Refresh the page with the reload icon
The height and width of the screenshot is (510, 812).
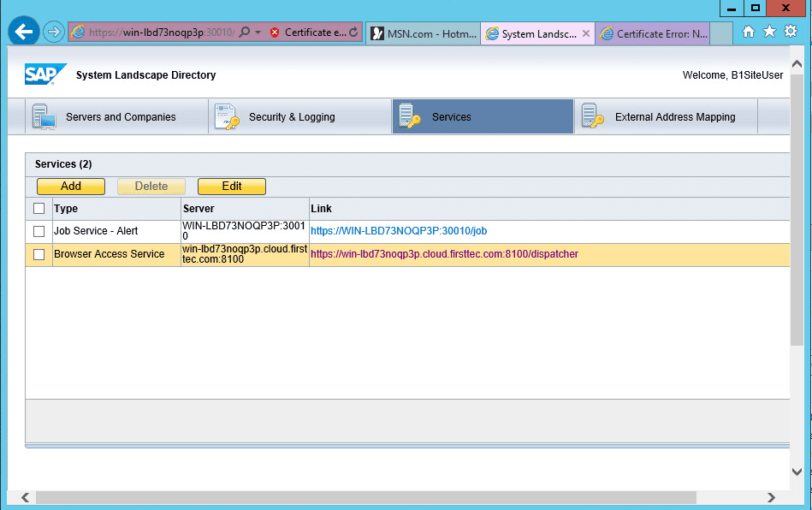point(353,32)
